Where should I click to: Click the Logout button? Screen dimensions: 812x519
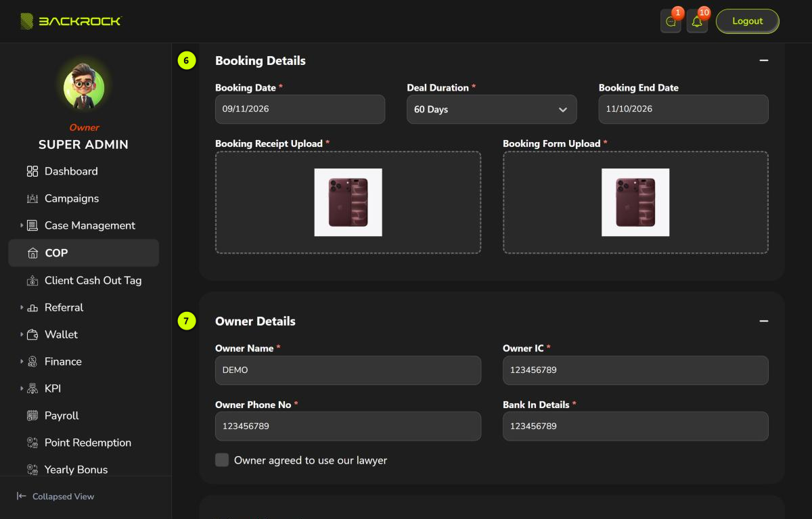(748, 21)
